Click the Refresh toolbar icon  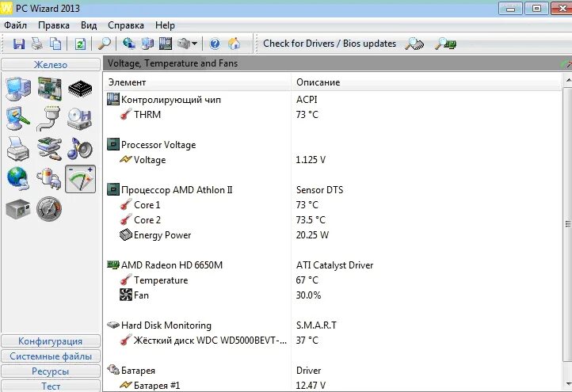(80, 44)
